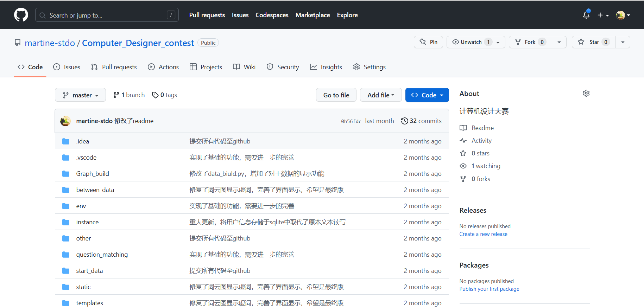Open the Activity link in About
The width and height of the screenshot is (644, 308).
(476, 141)
